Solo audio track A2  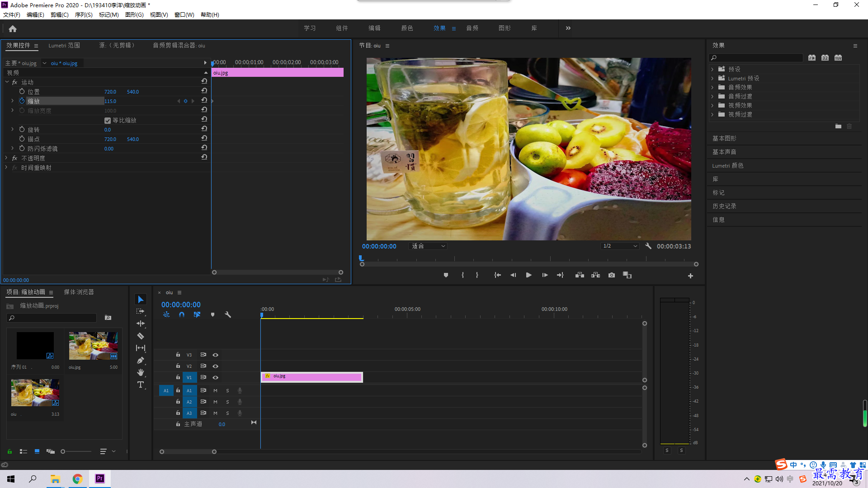(227, 402)
